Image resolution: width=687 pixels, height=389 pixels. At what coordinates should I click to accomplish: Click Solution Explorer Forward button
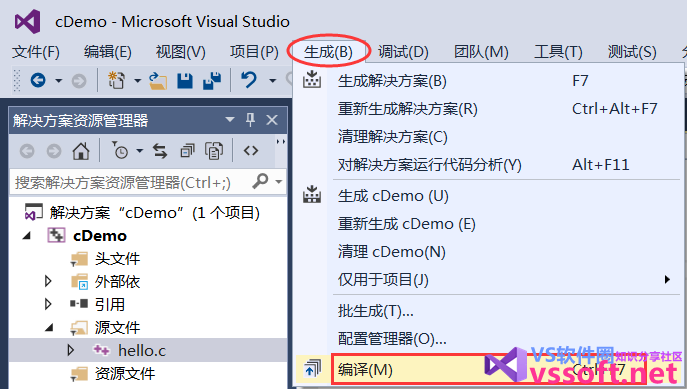pyautogui.click(x=54, y=151)
